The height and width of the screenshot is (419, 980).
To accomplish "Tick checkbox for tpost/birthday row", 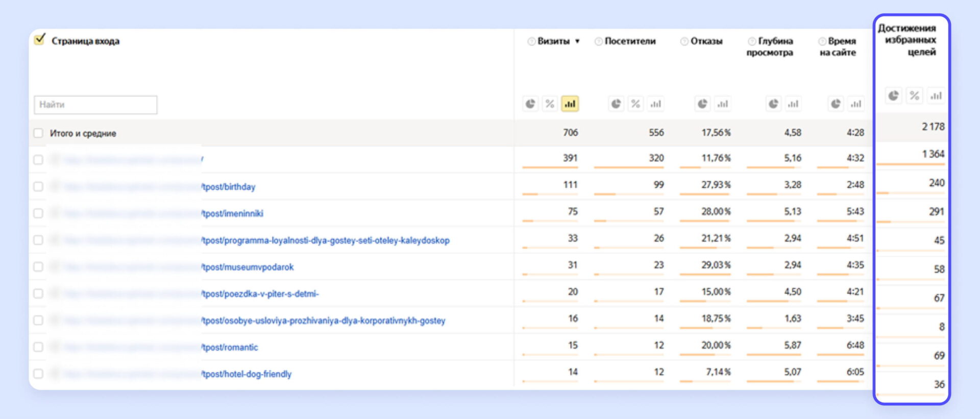I will pyautogui.click(x=38, y=187).
